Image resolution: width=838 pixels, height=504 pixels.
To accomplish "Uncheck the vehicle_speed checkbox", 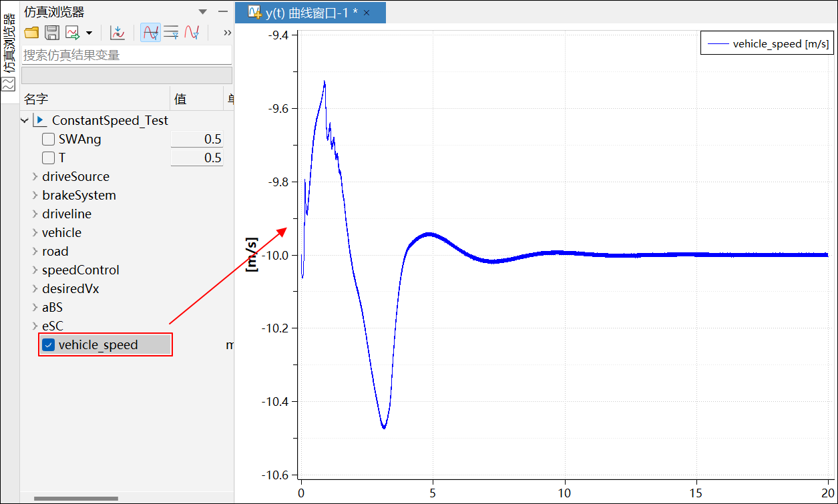I will click(49, 345).
